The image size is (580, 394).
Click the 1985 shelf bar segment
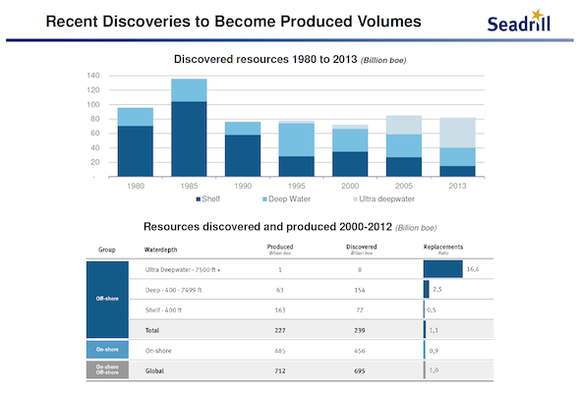[x=189, y=139]
